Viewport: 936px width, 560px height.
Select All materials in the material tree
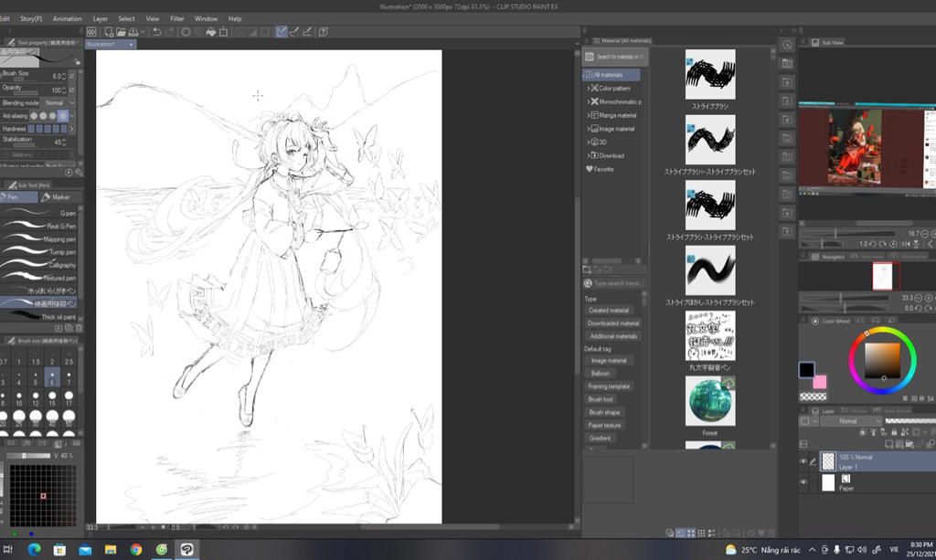click(x=612, y=75)
